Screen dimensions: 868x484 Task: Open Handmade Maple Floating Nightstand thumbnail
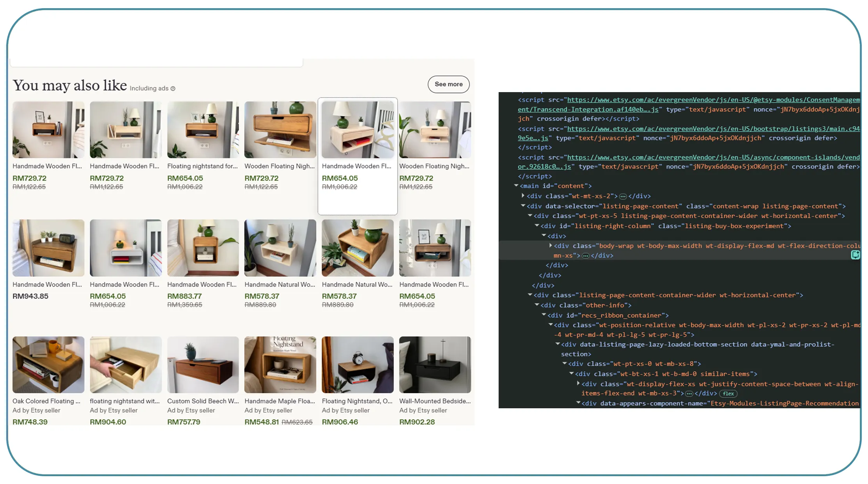point(280,365)
